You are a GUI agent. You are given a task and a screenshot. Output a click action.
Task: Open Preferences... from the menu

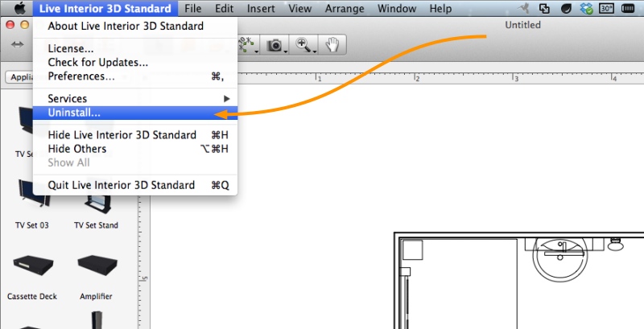[135, 76]
